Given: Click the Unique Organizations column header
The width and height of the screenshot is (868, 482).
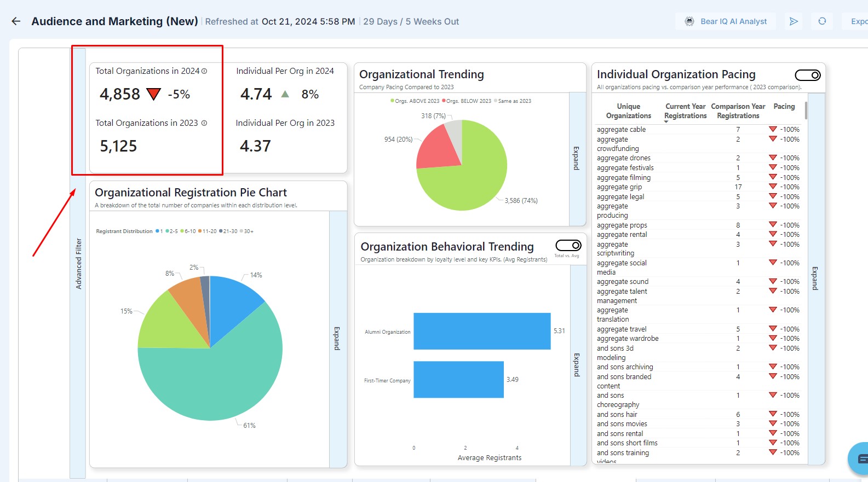Looking at the screenshot, I should pyautogui.click(x=628, y=111).
